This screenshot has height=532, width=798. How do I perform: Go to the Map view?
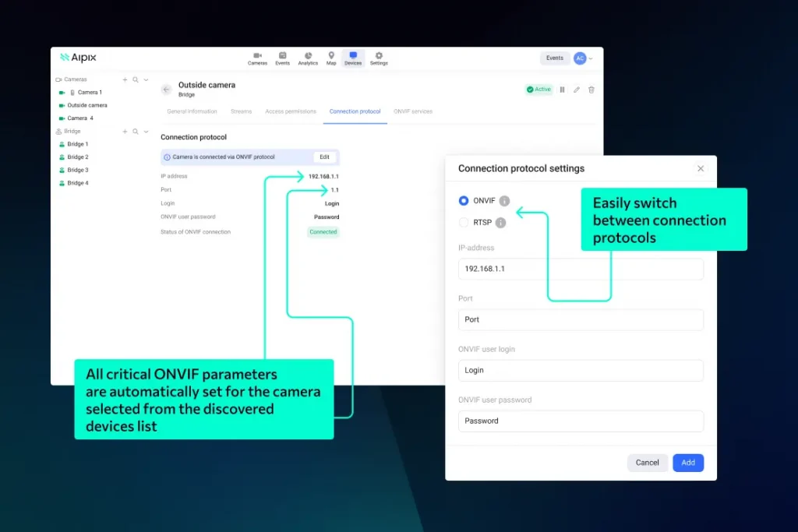[331, 58]
